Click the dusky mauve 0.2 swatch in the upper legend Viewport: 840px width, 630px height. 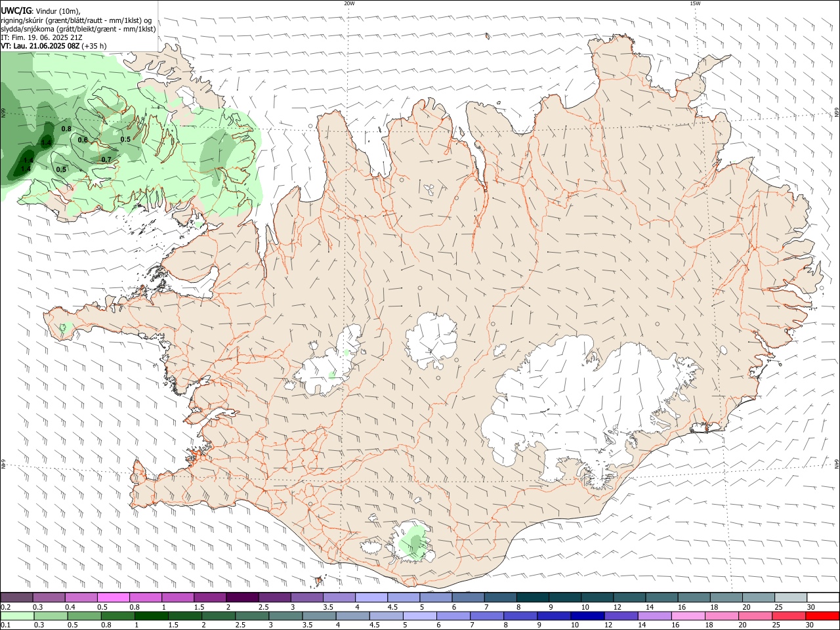coord(16,597)
